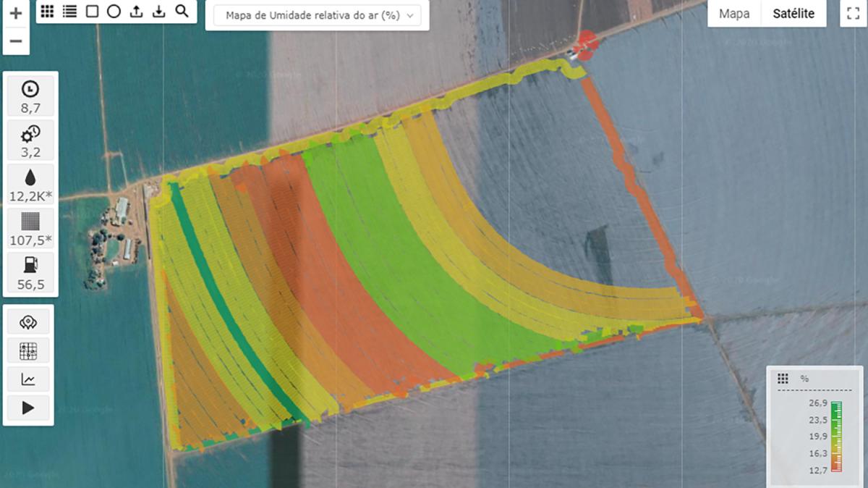The image size is (868, 488).
Task: Select the grid view icon in toolbar
Action: click(x=46, y=12)
